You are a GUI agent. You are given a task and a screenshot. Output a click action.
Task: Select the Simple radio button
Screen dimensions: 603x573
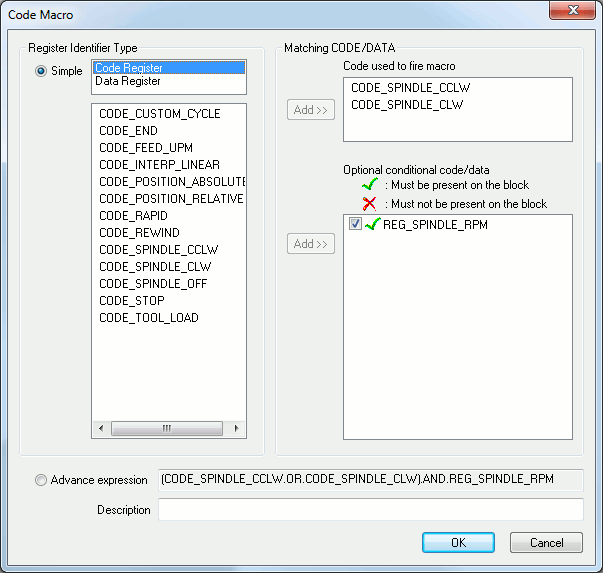tap(41, 71)
